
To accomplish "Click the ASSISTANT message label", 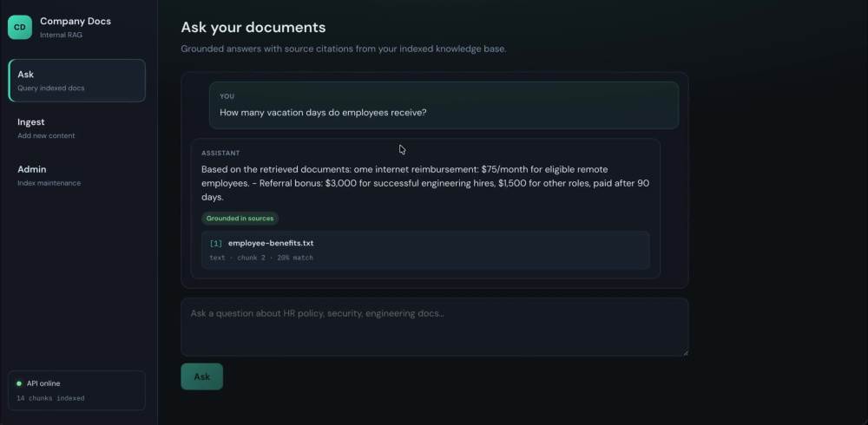I will point(220,153).
